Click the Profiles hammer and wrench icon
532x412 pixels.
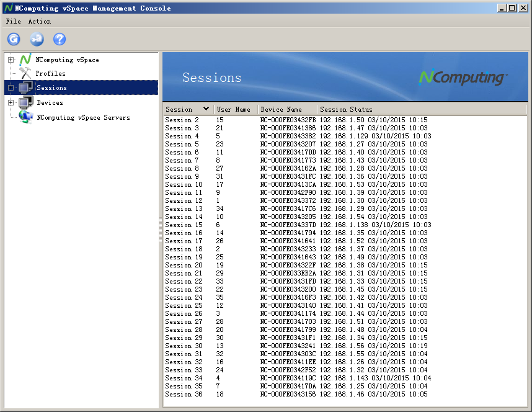(x=25, y=73)
